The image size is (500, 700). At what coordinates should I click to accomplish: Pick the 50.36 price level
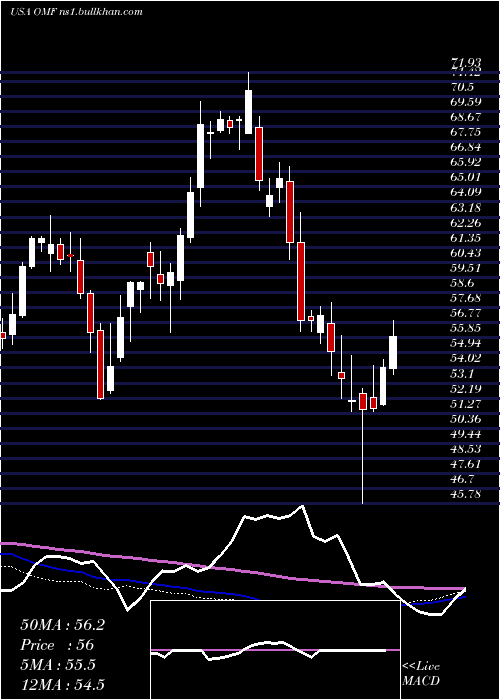click(x=466, y=419)
